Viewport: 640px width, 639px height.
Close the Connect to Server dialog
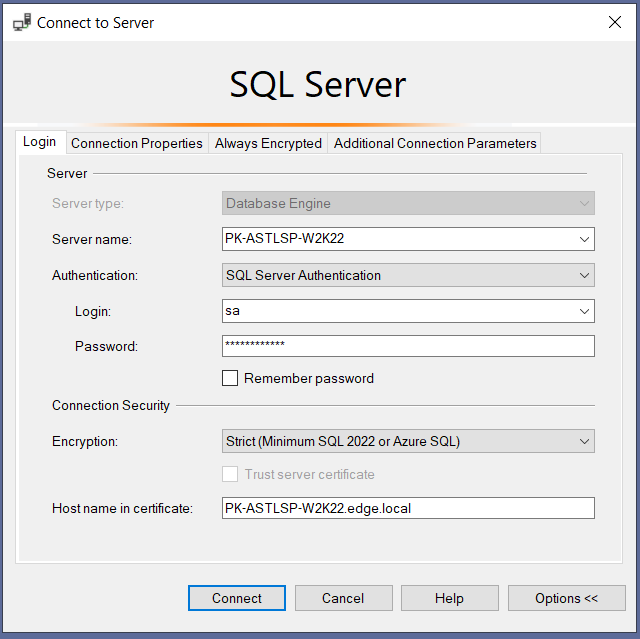click(x=615, y=22)
